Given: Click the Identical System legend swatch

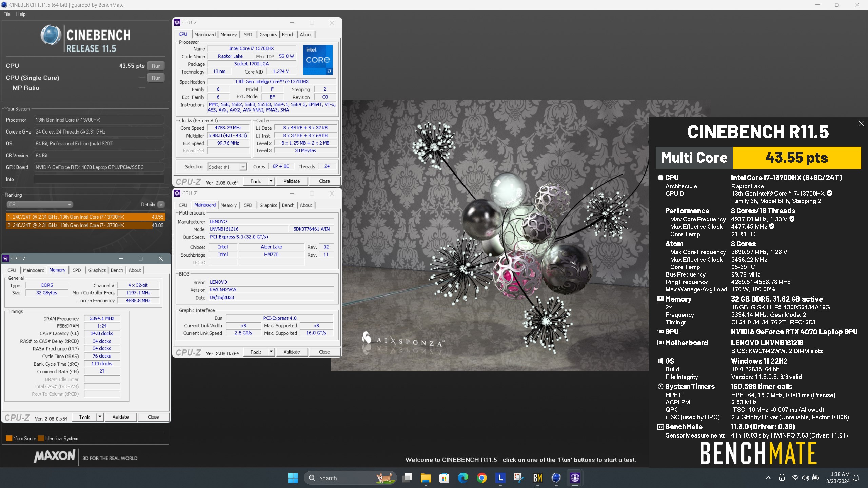Looking at the screenshot, I should tap(41, 438).
